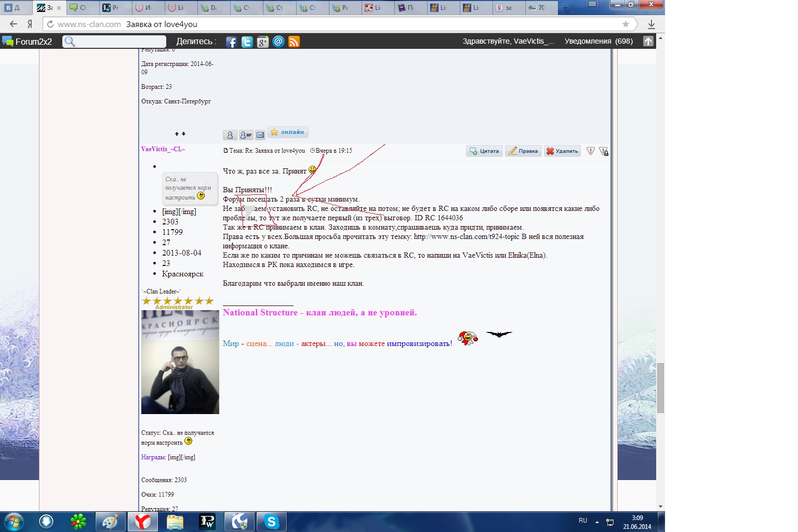
Task: Send a private message via the MP icon
Action: pos(246,135)
